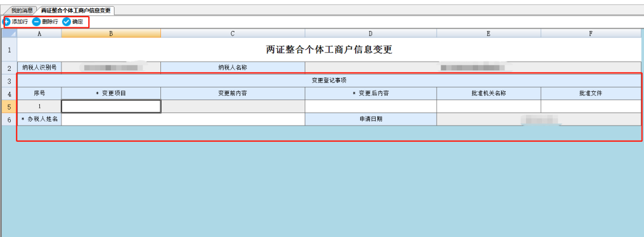Click the 序号 cell containing 1

(39, 106)
